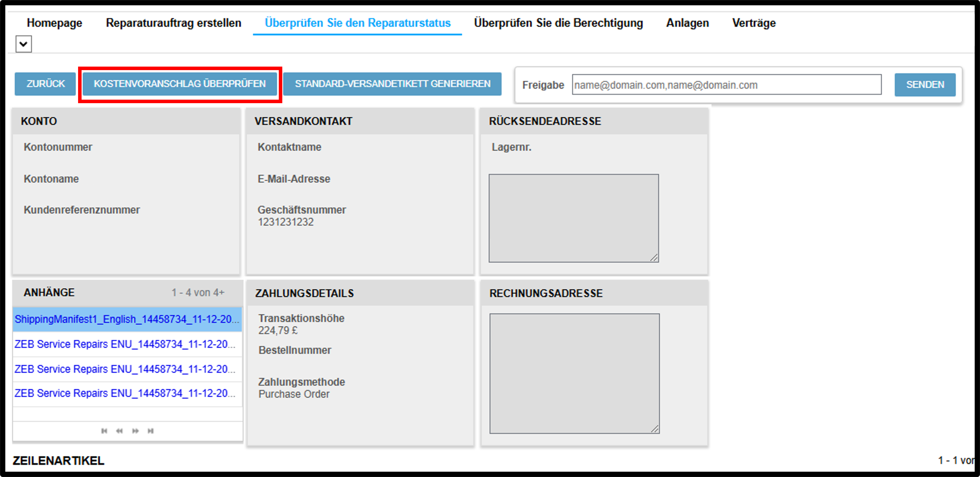The image size is (980, 477).
Task: Click the E-Mail-Adresse label
Action: click(294, 179)
